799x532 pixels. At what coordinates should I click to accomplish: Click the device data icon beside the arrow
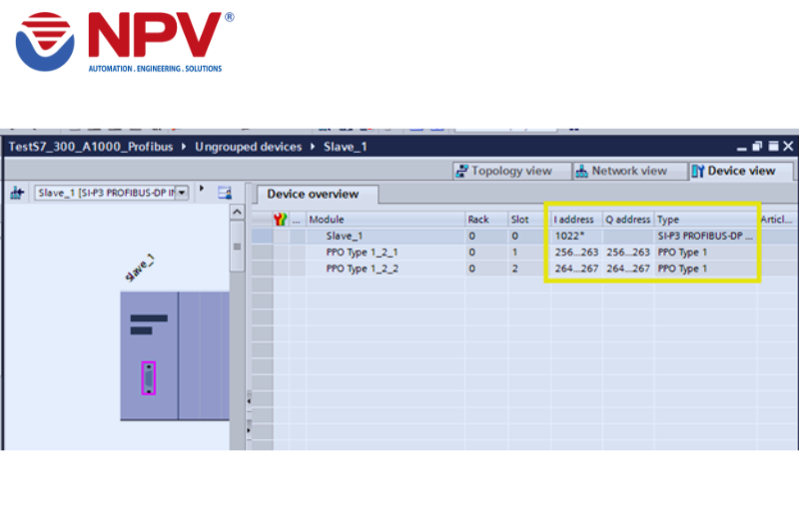point(224,193)
